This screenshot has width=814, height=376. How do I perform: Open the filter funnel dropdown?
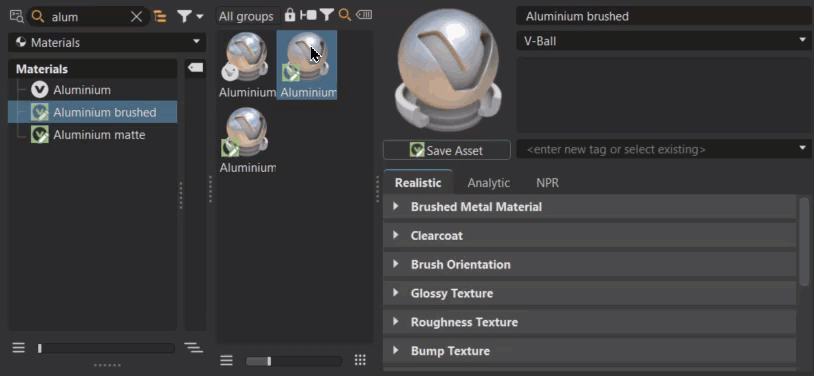(190, 17)
